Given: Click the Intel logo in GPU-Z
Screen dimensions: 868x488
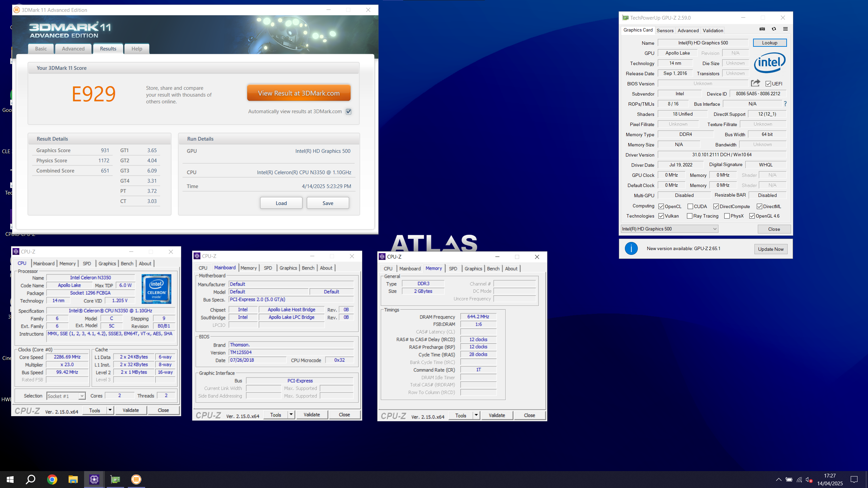Looking at the screenshot, I should (x=770, y=63).
